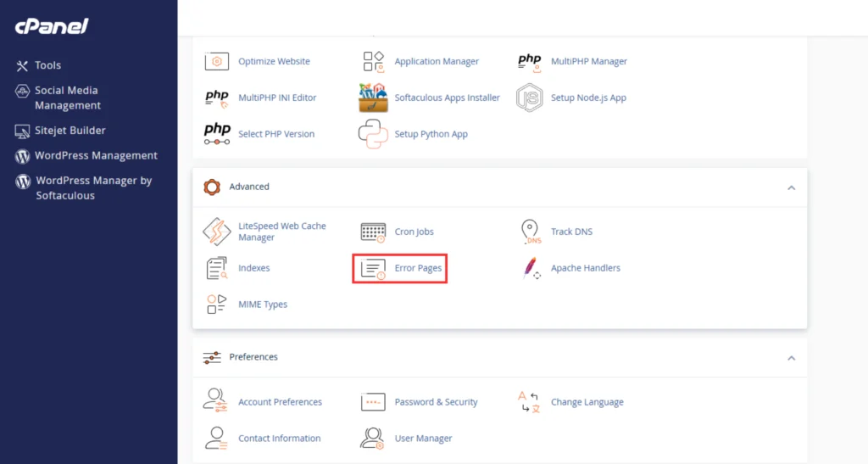Viewport: 868px width, 464px height.
Task: Select Sitejet Builder sidebar item
Action: 70,131
